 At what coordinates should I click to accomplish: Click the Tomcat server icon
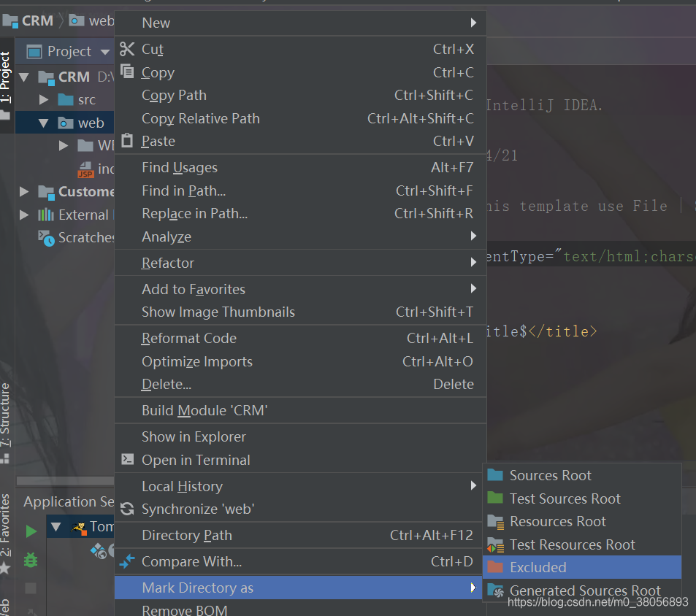[79, 527]
